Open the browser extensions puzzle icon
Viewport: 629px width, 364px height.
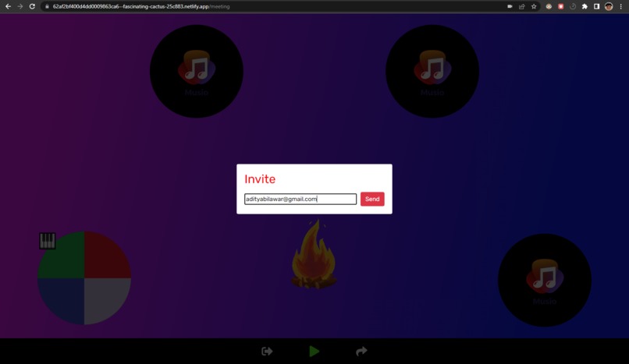[585, 6]
